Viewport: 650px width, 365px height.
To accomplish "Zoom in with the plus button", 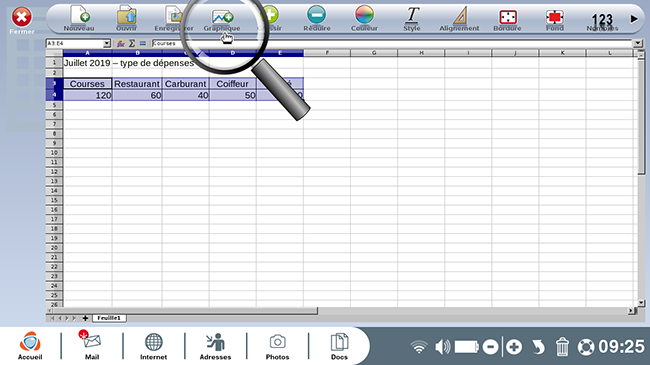I will pos(514,347).
